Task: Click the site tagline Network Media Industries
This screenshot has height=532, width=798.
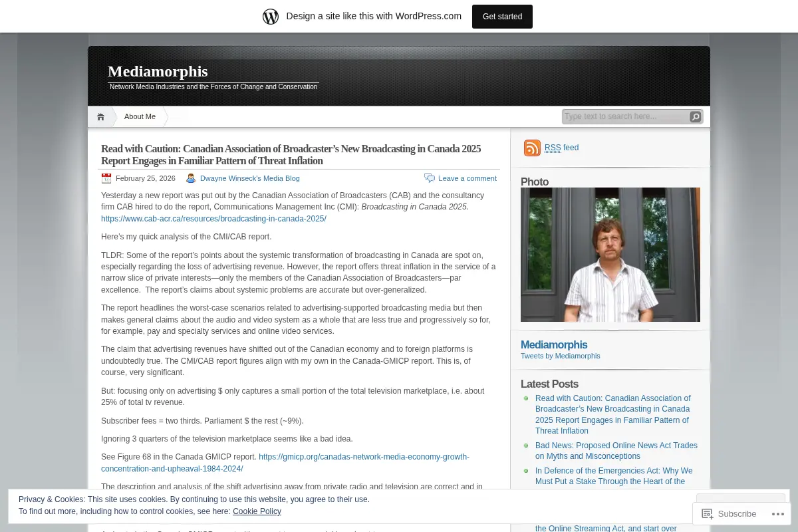Action: [x=213, y=87]
